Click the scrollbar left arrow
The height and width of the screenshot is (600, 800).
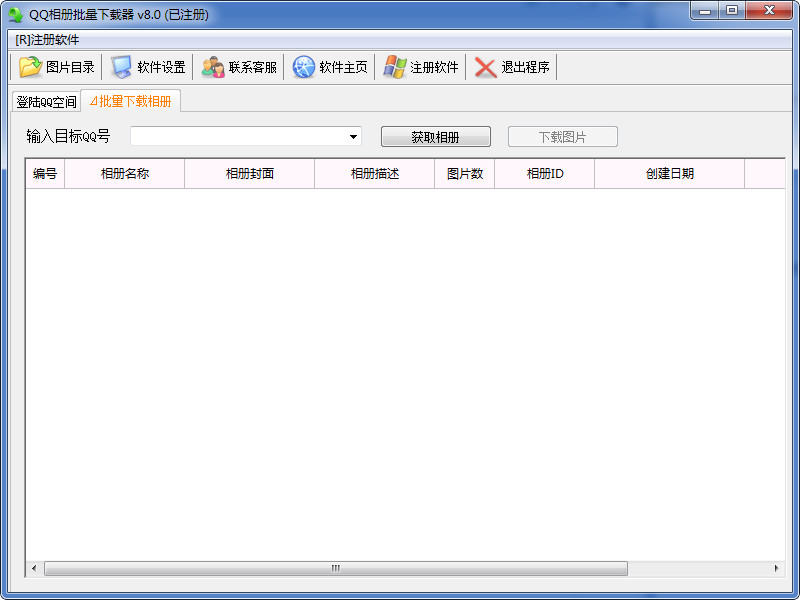point(34,568)
